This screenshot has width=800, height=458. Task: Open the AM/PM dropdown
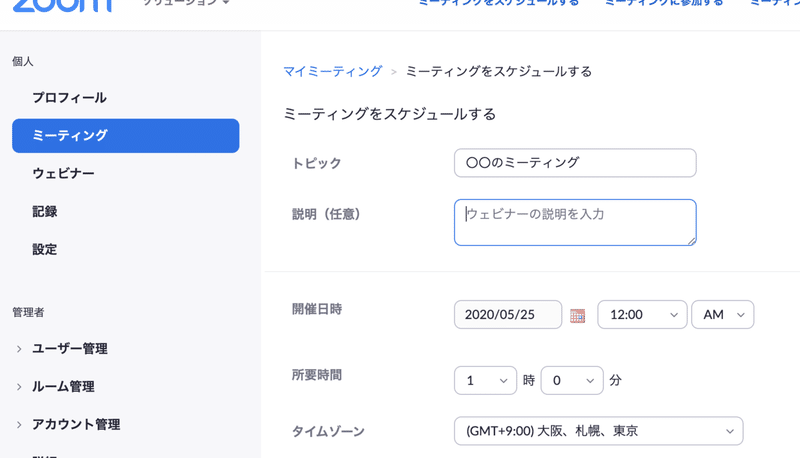(x=722, y=315)
